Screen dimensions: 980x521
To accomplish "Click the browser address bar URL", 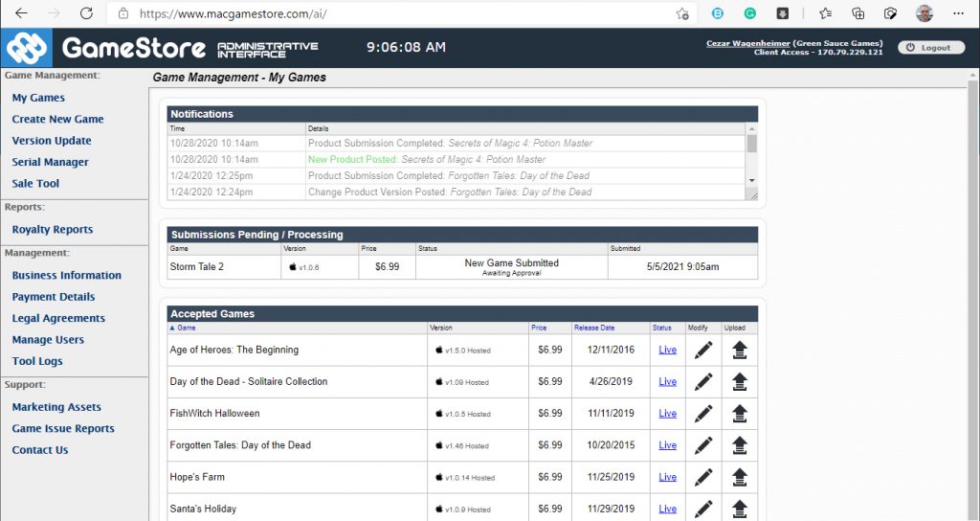I will (x=383, y=13).
